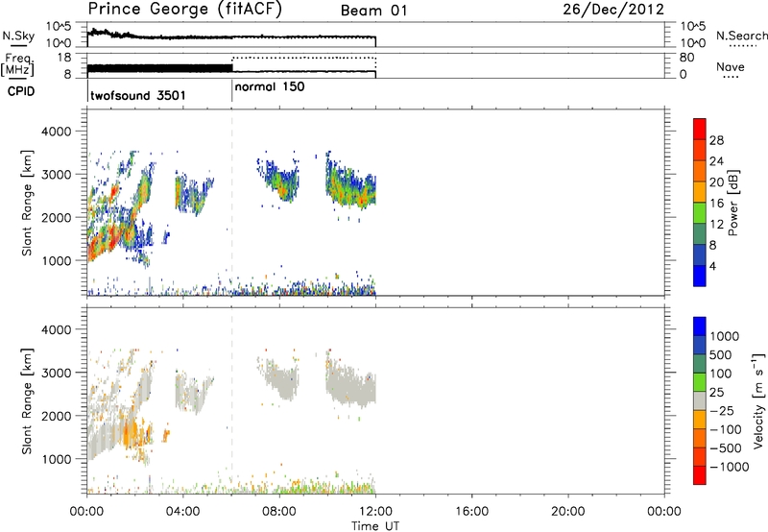The width and height of the screenshot is (768, 532).
Task: Click the '4000' tick on the power panel
Action: 56,132
